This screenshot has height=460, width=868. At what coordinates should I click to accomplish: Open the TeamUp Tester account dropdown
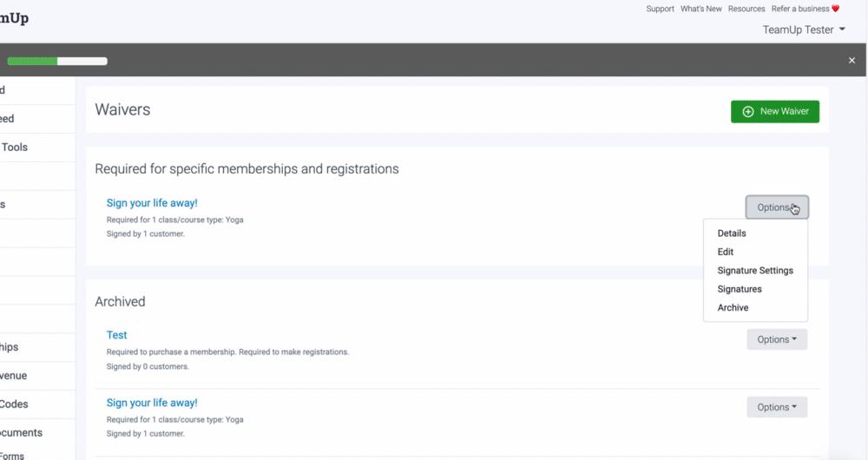(x=804, y=30)
